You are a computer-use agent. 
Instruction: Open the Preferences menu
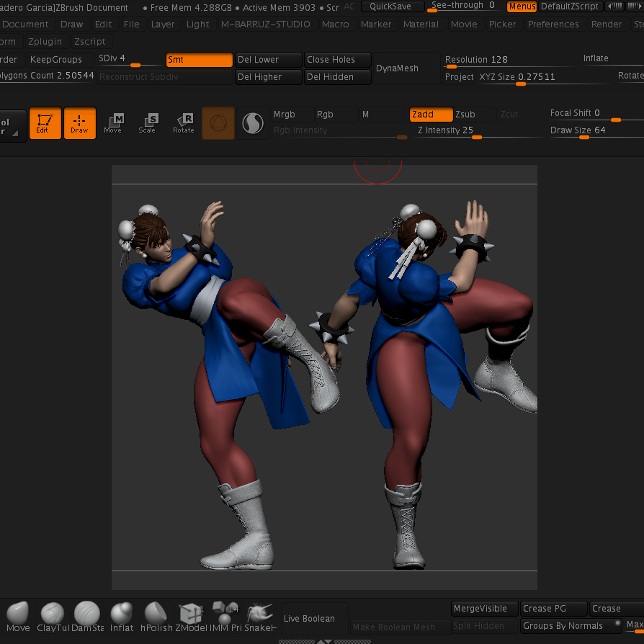pyautogui.click(x=553, y=24)
